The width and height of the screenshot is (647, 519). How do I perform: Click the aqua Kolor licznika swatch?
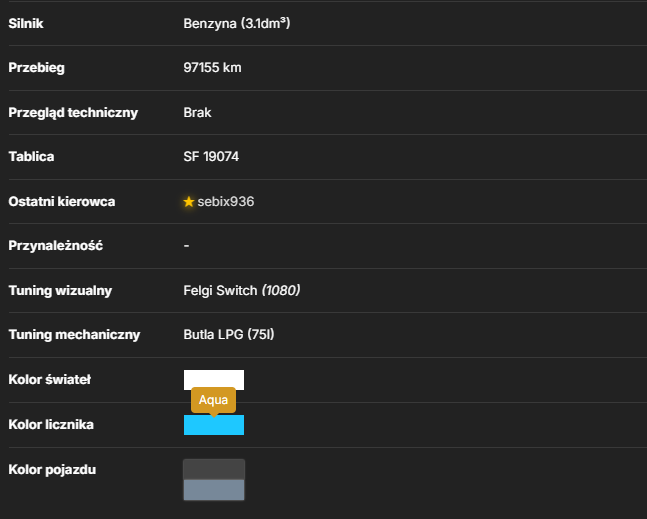(214, 425)
